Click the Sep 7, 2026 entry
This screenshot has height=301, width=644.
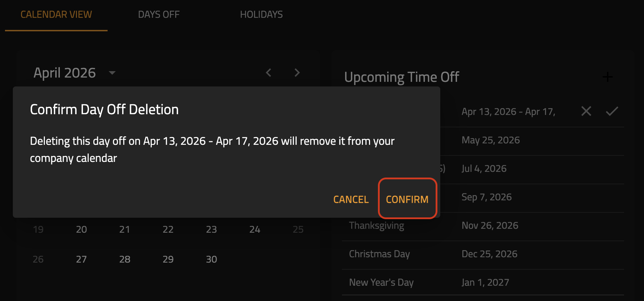tap(487, 197)
